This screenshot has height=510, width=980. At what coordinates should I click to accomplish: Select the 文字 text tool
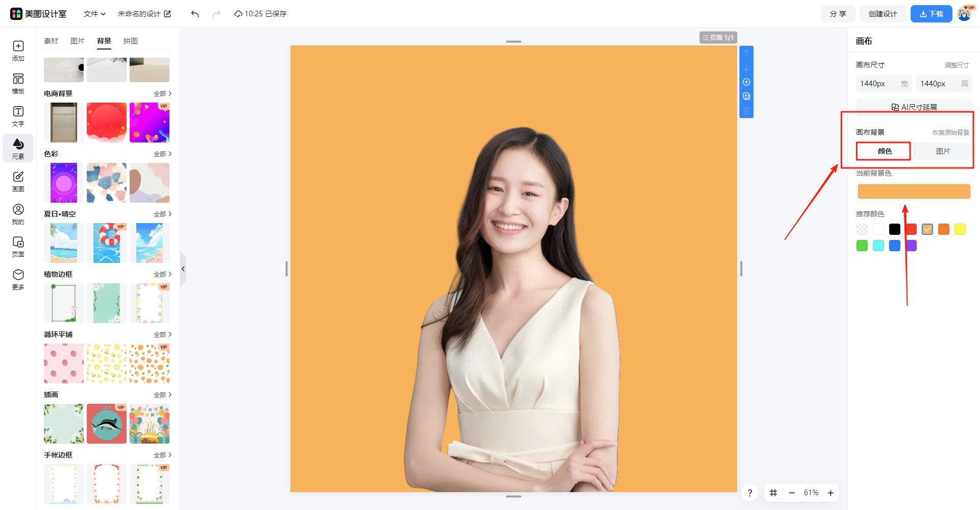[18, 116]
